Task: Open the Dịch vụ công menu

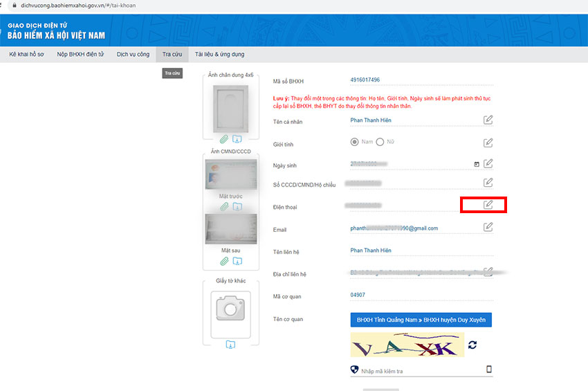Action: (x=133, y=54)
